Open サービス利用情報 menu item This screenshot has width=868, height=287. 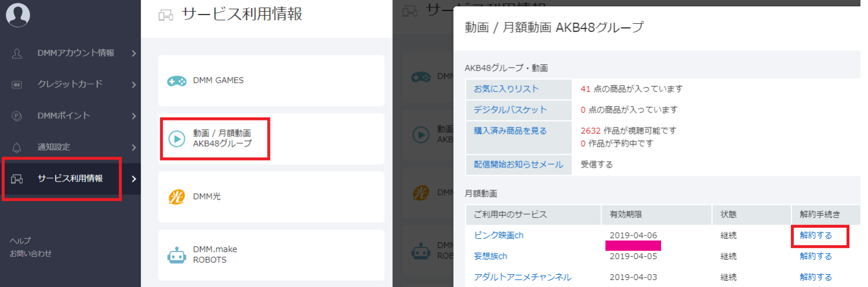pyautogui.click(x=70, y=179)
